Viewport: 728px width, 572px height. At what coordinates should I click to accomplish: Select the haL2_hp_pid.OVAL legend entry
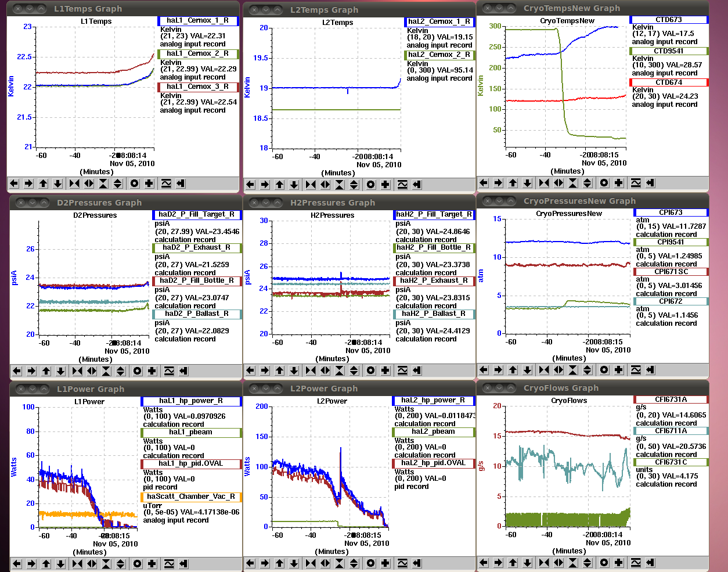click(x=434, y=463)
